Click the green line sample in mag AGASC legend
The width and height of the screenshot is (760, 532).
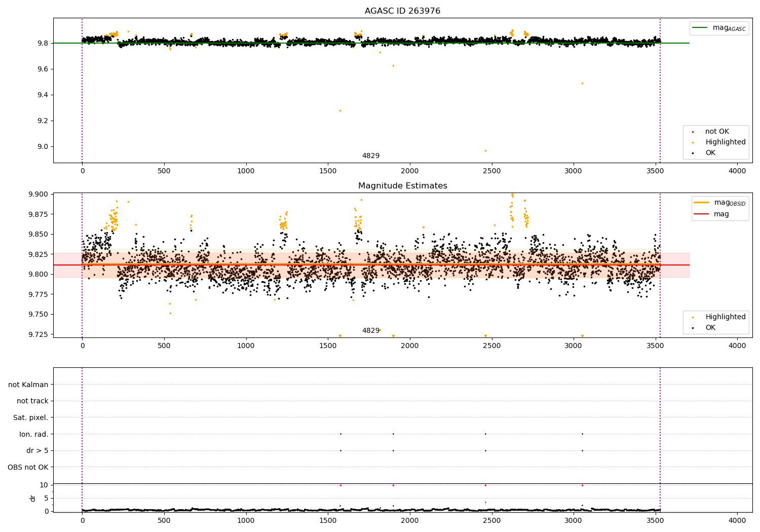700,28
